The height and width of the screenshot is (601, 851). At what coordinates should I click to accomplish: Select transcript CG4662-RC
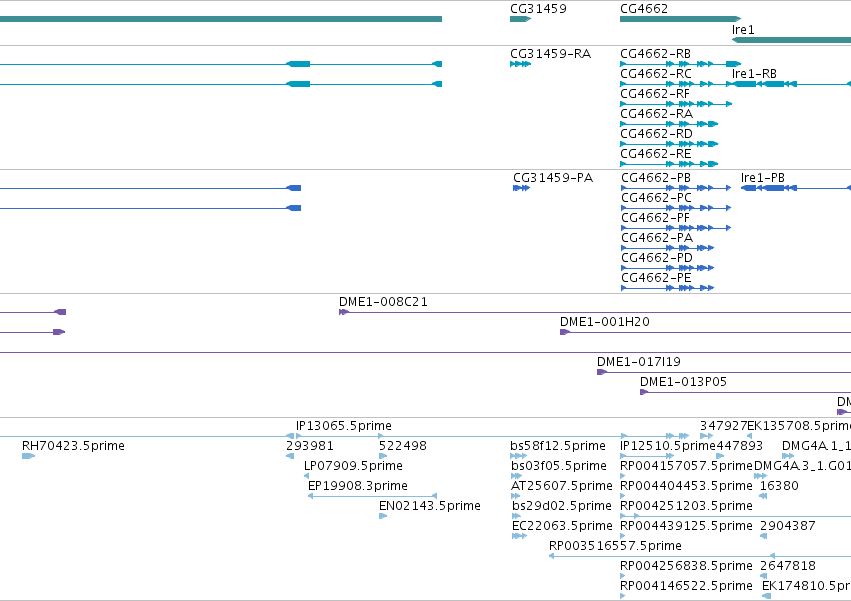click(x=656, y=74)
